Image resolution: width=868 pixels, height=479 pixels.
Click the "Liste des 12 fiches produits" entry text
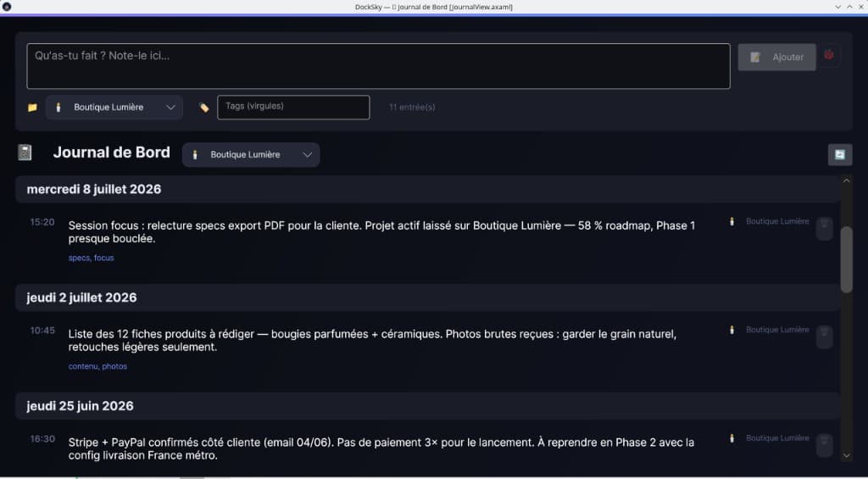click(372, 341)
